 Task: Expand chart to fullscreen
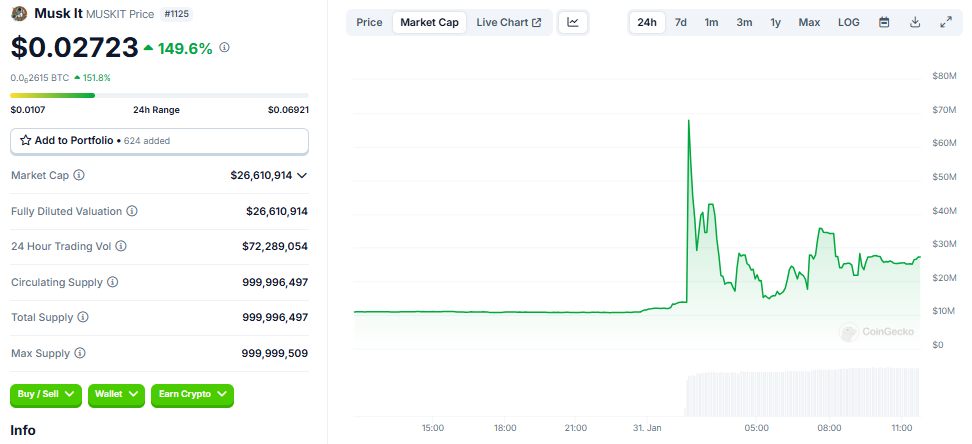coord(946,22)
